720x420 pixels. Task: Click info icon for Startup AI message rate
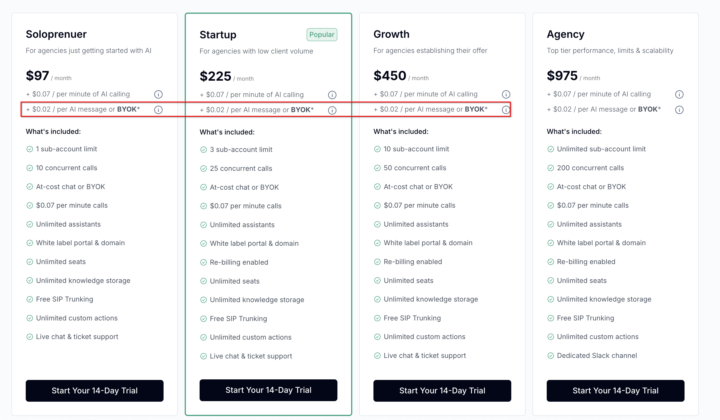click(332, 110)
